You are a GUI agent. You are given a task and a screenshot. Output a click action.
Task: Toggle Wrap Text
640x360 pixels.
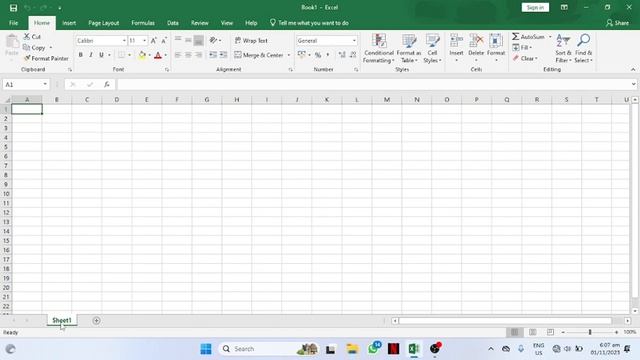pyautogui.click(x=251, y=40)
